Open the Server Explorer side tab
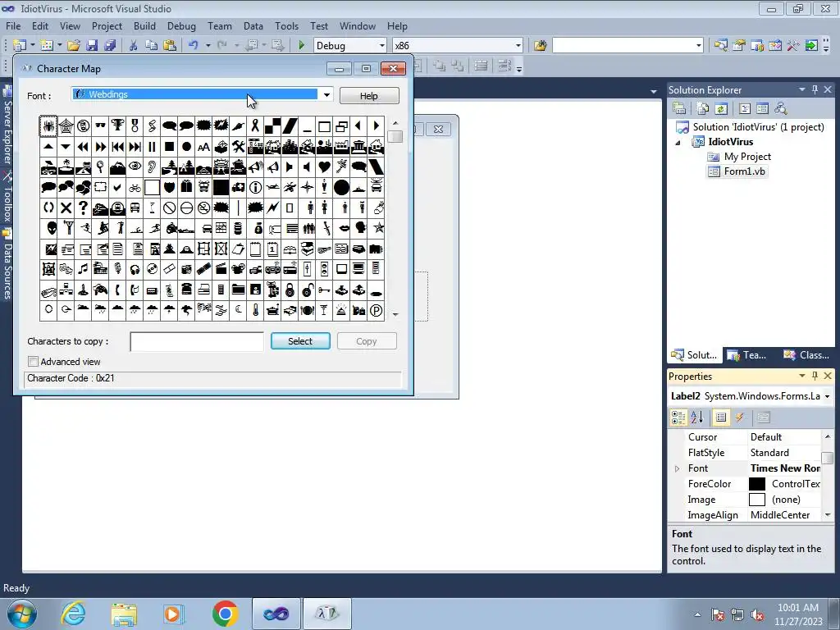The width and height of the screenshot is (840, 630). (7, 126)
